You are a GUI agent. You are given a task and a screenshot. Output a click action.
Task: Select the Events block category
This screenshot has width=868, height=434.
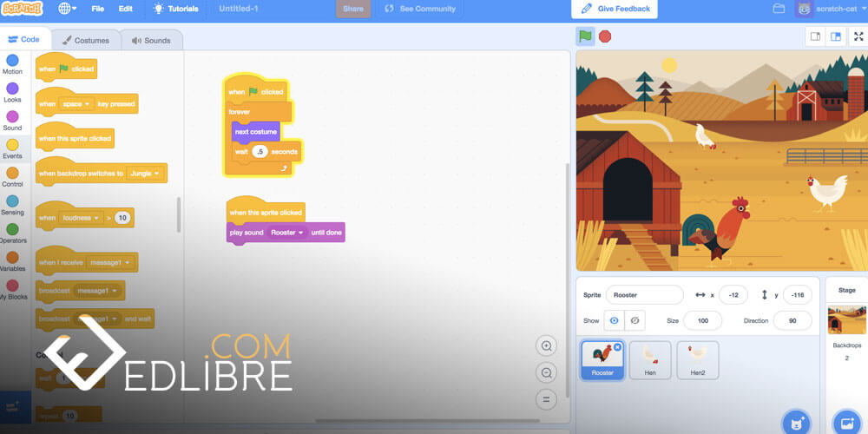(x=12, y=149)
